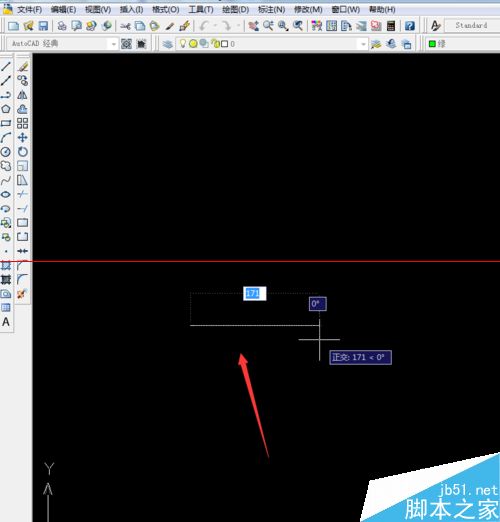Select the Table tool
The image size is (500, 522).
[x=6, y=308]
